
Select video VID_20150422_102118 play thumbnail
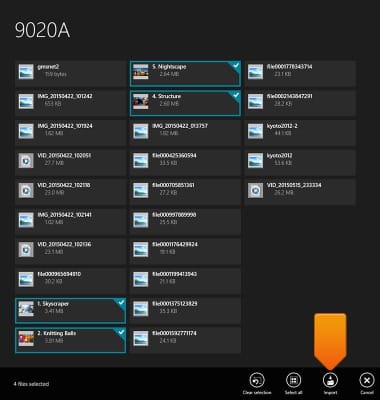(26, 191)
